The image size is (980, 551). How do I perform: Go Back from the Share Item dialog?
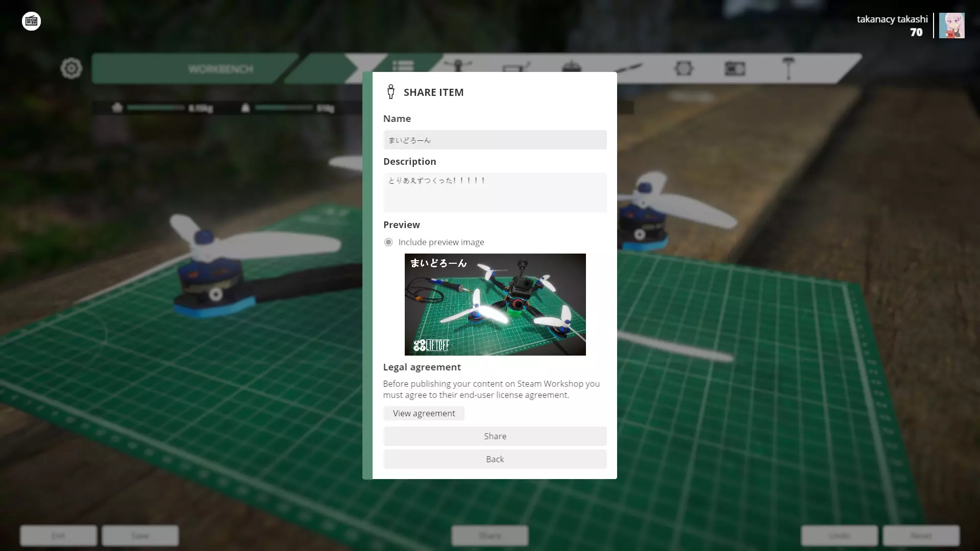pos(495,459)
